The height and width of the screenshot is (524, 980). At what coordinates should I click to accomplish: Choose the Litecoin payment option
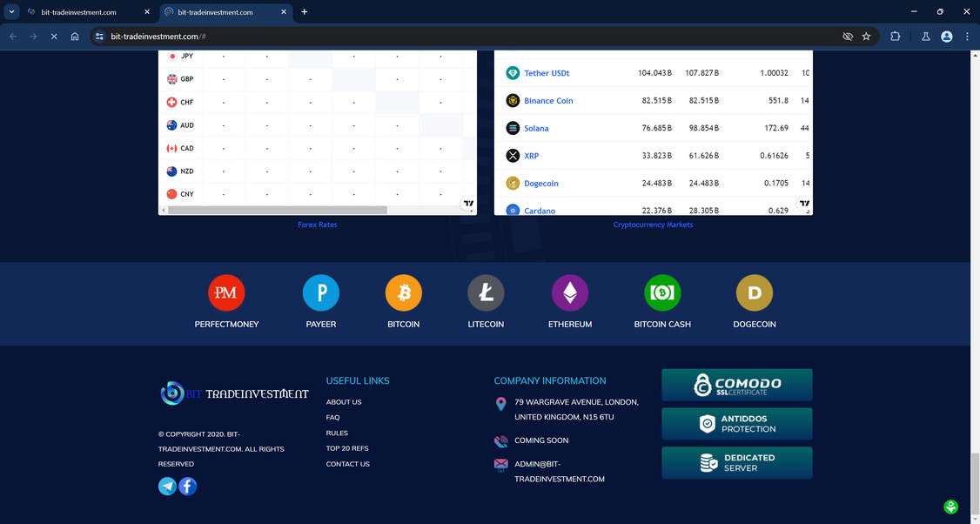point(486,292)
